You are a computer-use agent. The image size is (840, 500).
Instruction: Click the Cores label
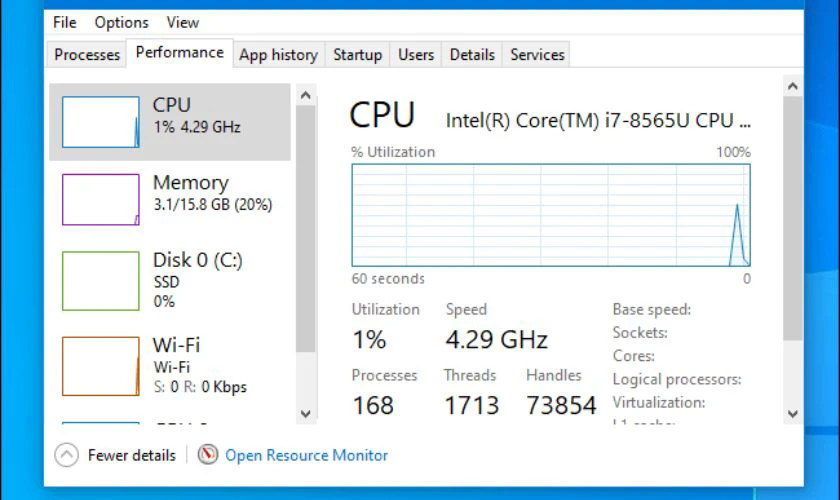pyautogui.click(x=633, y=355)
